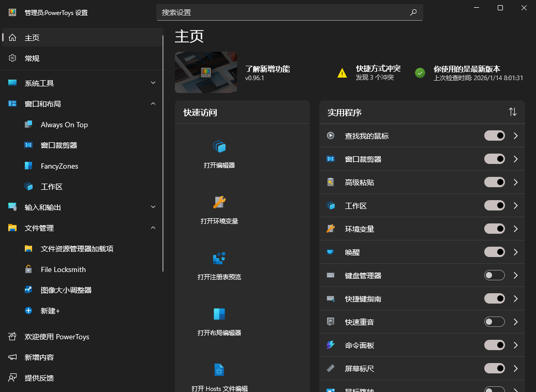
Task: Click 屏幕标尺 ruler icon
Action: pyautogui.click(x=331, y=368)
